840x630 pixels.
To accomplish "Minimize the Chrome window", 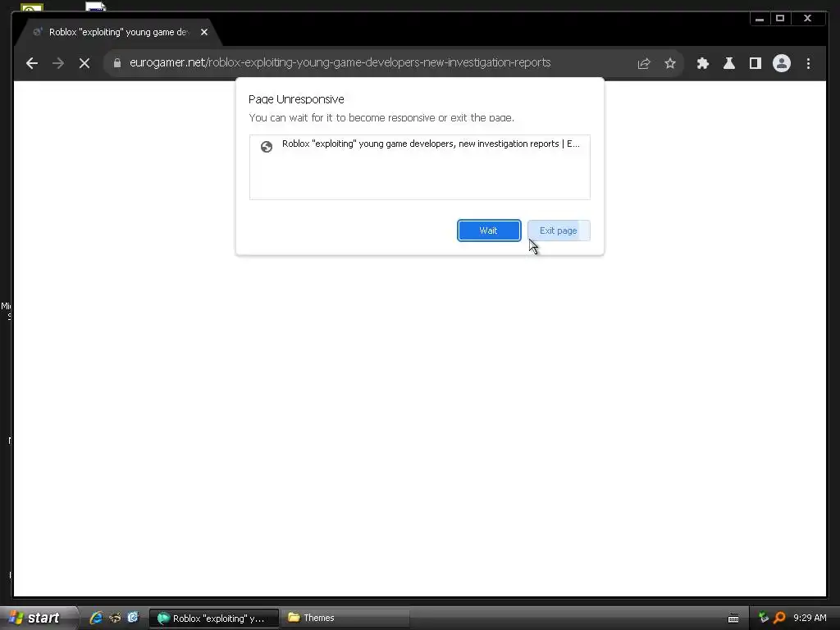I will [759, 19].
